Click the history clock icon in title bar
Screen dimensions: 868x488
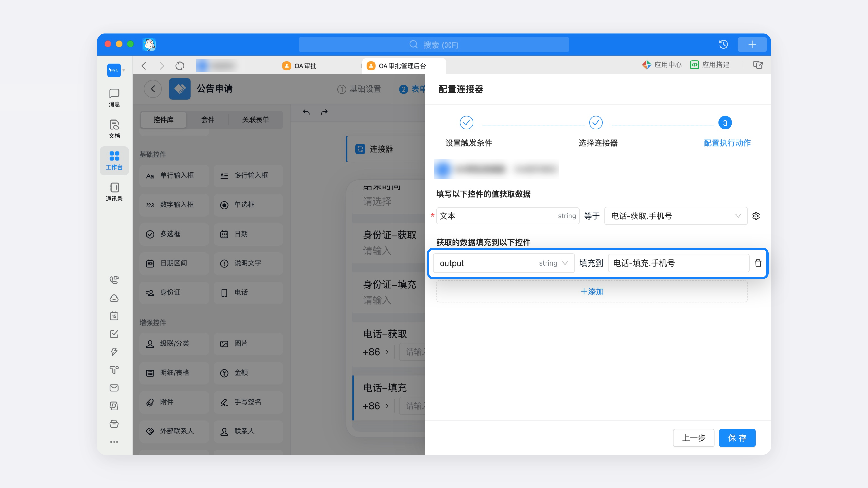click(x=724, y=44)
